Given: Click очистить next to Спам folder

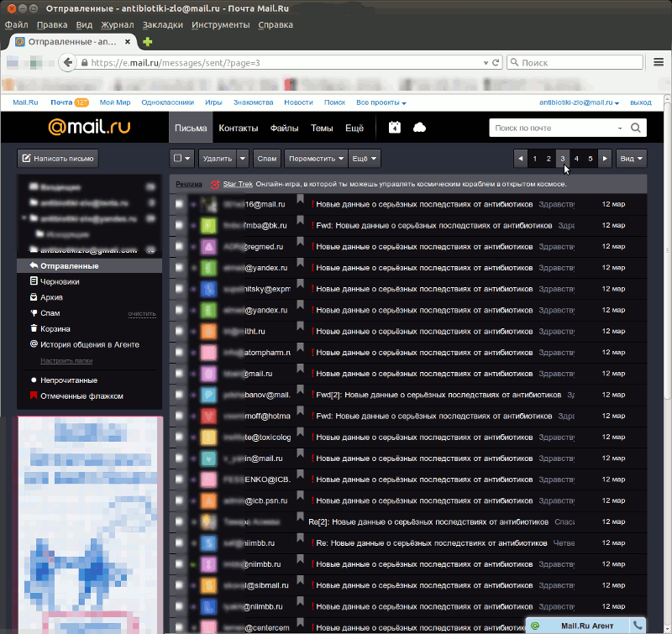Looking at the screenshot, I should pyautogui.click(x=142, y=313).
